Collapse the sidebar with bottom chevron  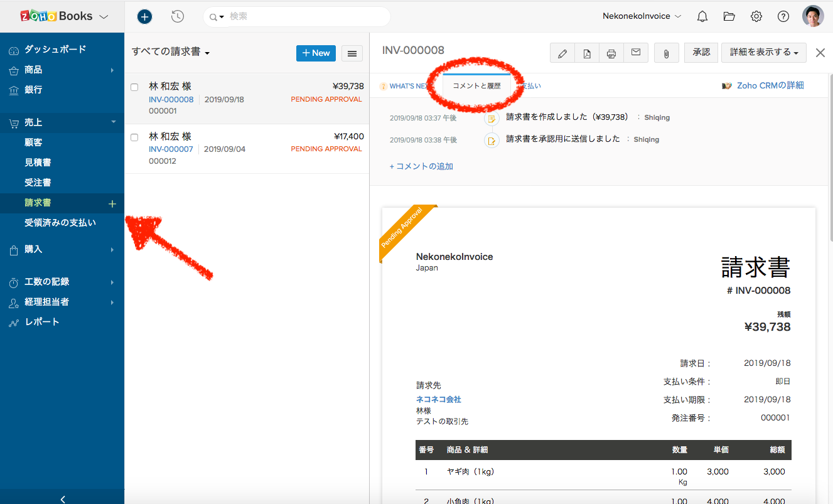(63, 499)
